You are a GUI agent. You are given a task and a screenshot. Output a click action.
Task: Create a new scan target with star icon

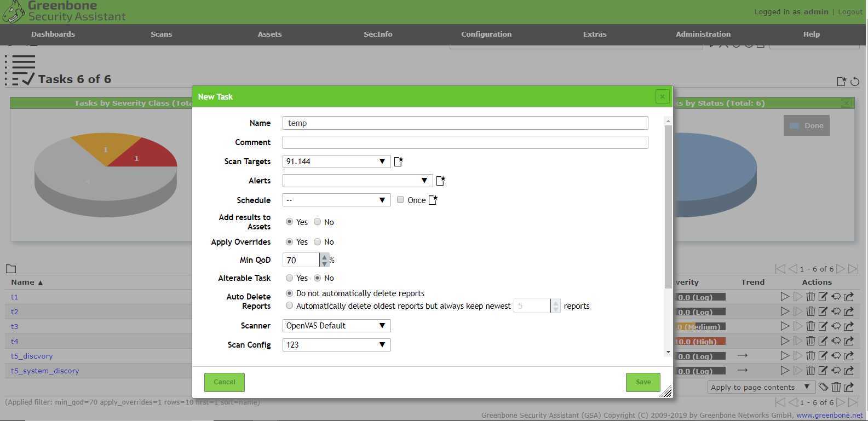coord(399,162)
